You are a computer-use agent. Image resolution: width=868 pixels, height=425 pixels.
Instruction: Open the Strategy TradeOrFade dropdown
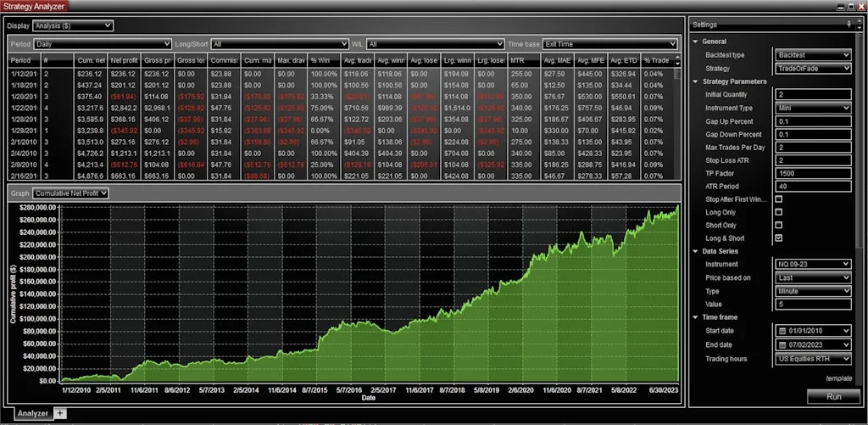(x=813, y=68)
